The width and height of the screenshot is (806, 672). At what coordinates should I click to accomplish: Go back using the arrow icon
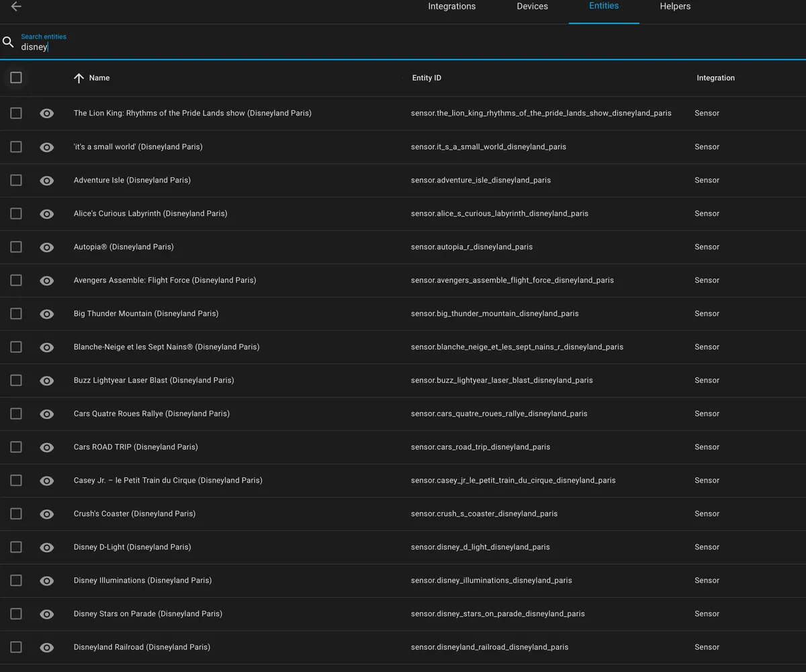point(16,7)
